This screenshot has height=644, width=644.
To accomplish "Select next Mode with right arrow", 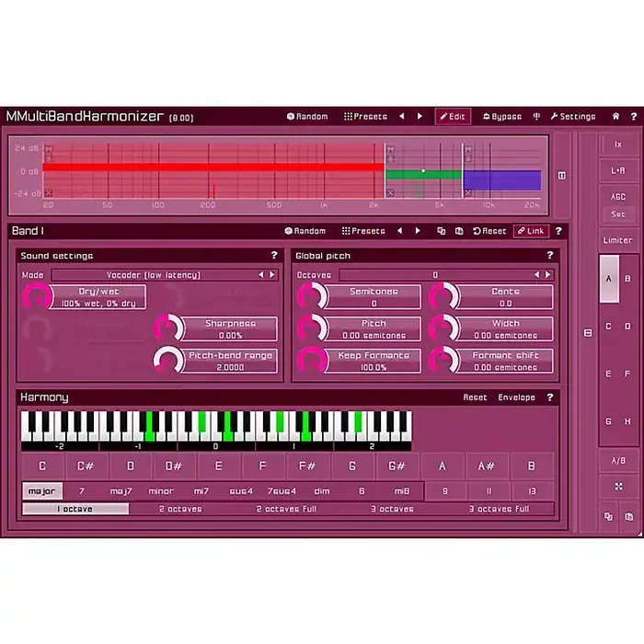I will 272,275.
